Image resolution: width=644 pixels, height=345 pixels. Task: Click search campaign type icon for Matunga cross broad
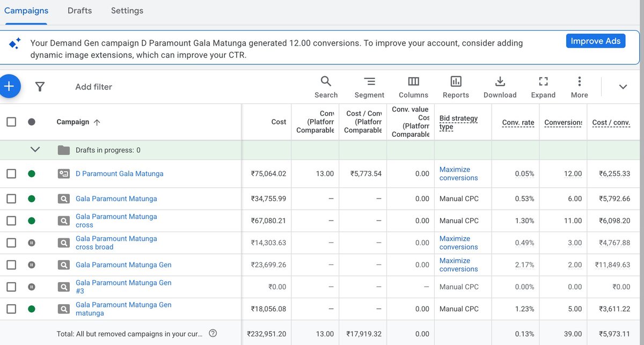point(64,243)
